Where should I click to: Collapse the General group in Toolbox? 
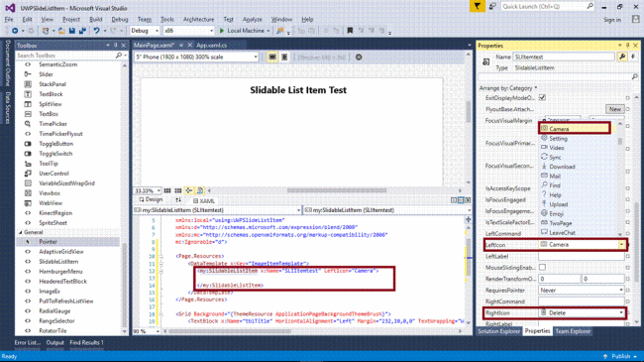(20, 232)
